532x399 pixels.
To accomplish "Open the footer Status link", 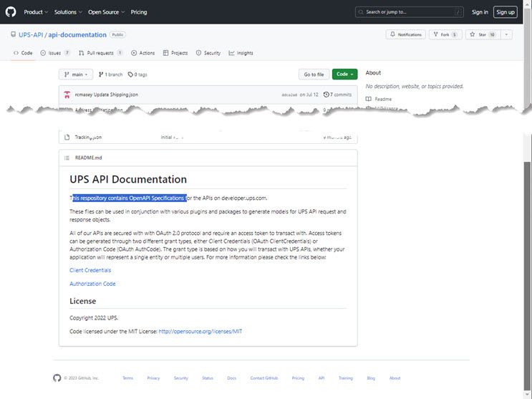I will pos(208,378).
